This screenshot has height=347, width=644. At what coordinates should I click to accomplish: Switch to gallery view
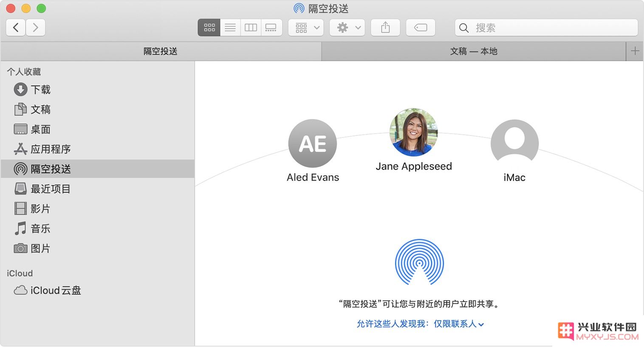[271, 28]
